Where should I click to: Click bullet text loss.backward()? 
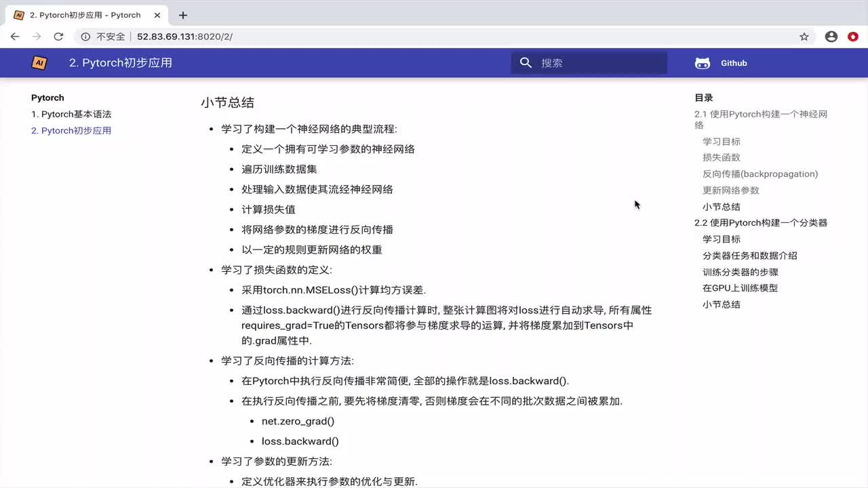pos(300,441)
